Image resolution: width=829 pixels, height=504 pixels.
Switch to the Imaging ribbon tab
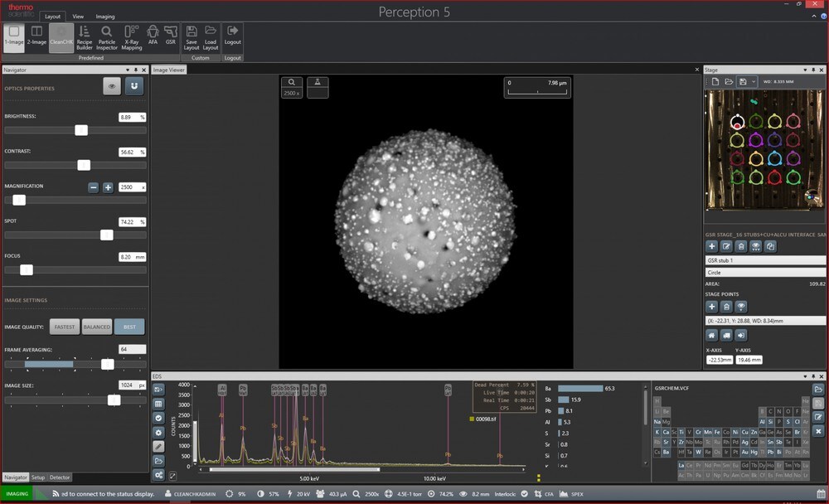(105, 16)
